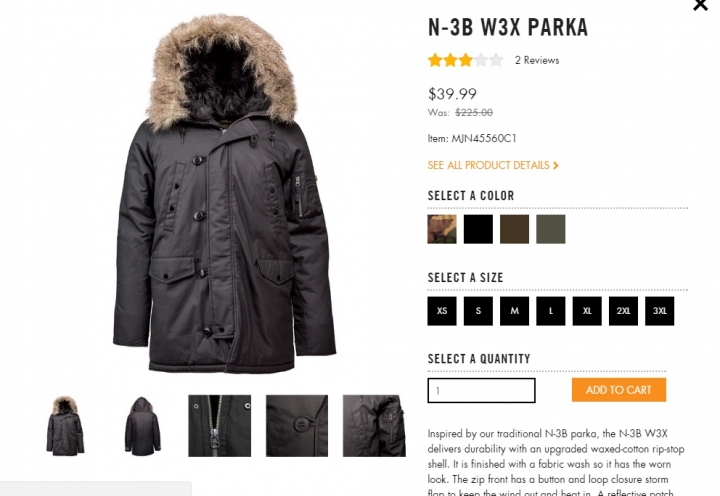Pick the brown color swatch

coord(514,229)
